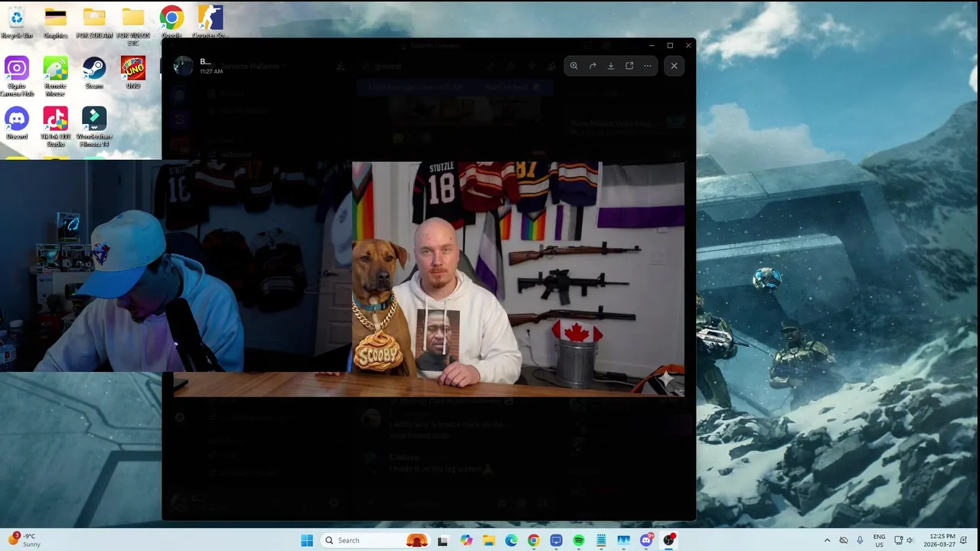Launch Wondershare Filmora 14 shortcut
This screenshot has height=551, width=980.
coord(94,126)
